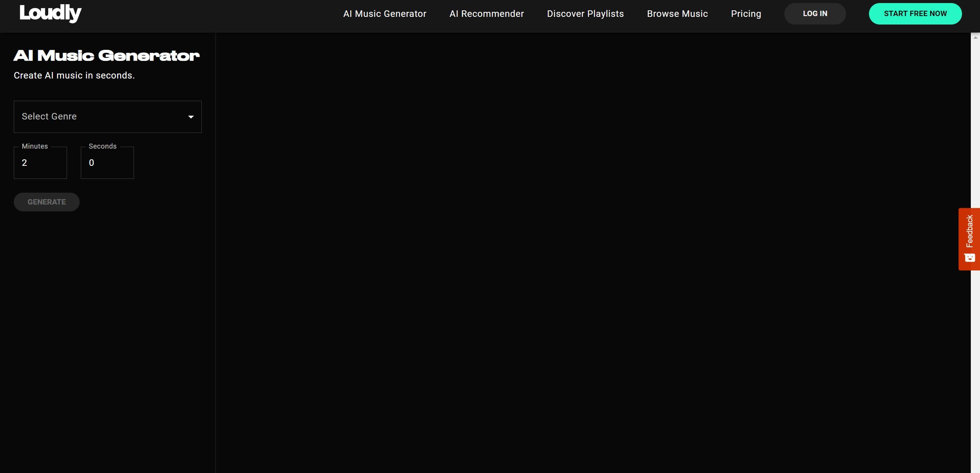Click the Seconds field label
This screenshot has height=473, width=980.
tap(102, 146)
